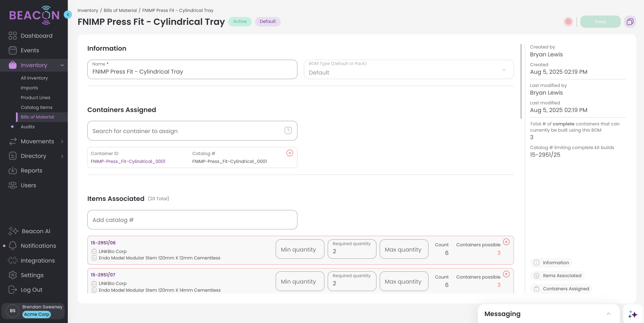Click the help icon in container search

tap(288, 131)
